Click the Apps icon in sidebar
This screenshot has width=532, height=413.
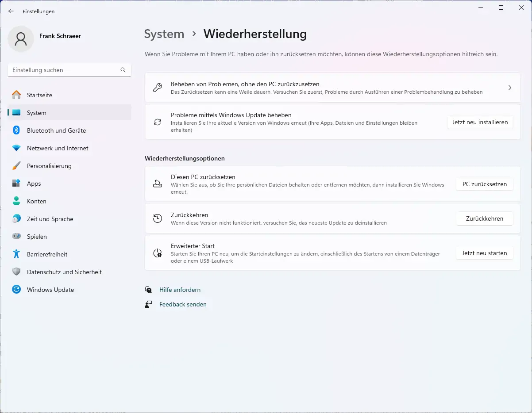point(16,184)
